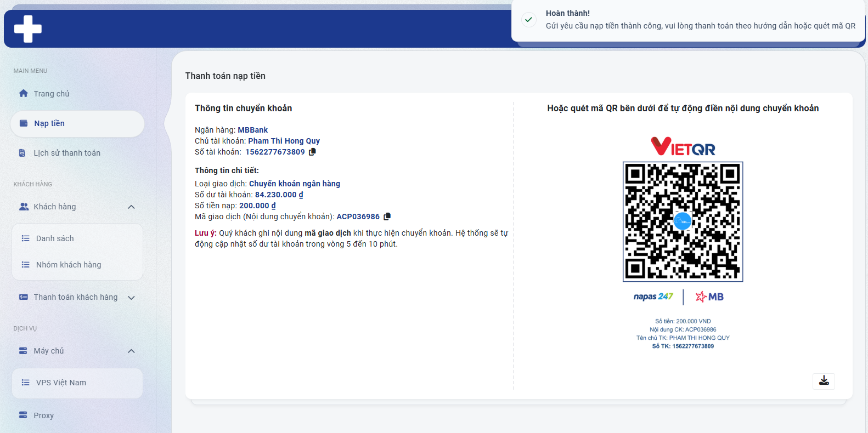The width and height of the screenshot is (868, 433).
Task: Select VPS Việt Nam service
Action: (61, 383)
